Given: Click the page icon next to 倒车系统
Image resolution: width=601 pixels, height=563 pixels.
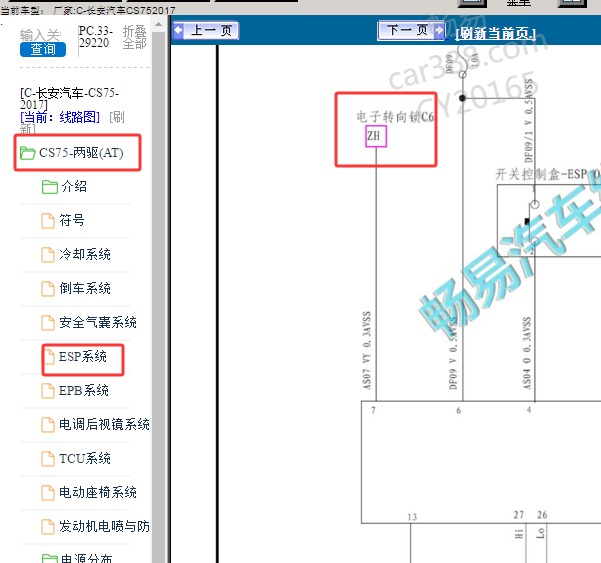Looking at the screenshot, I should coord(48,289).
